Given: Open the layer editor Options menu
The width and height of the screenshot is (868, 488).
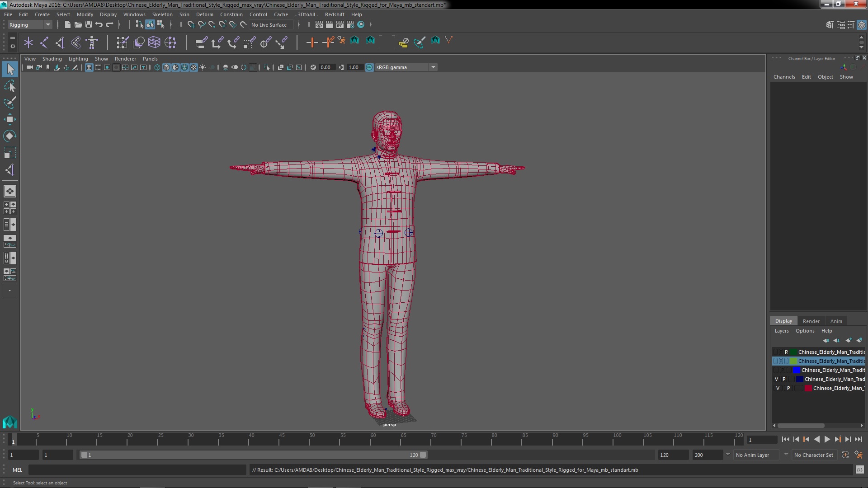Looking at the screenshot, I should click(805, 331).
